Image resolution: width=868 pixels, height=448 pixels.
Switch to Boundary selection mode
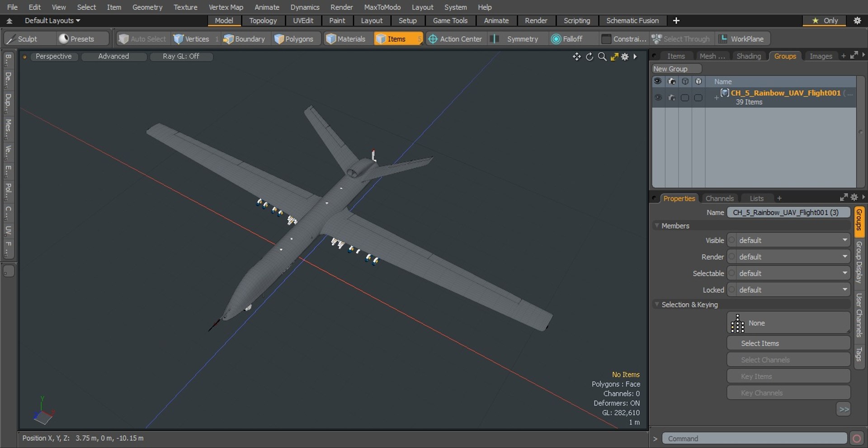click(x=244, y=39)
